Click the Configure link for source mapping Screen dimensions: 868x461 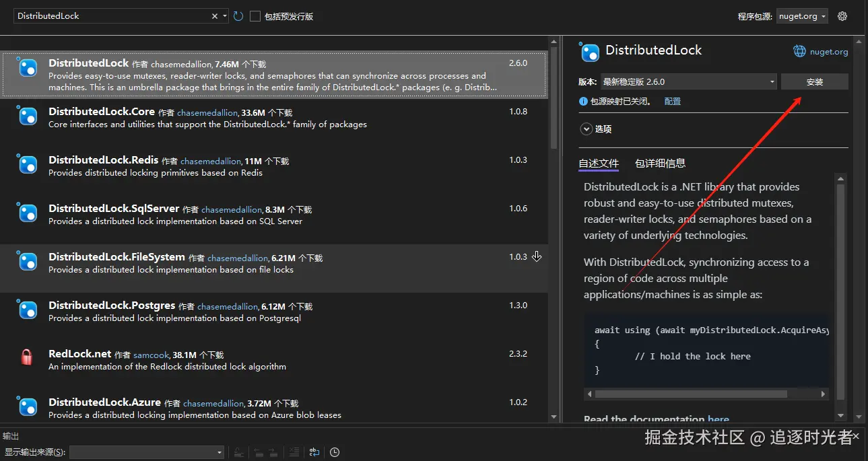pyautogui.click(x=673, y=101)
